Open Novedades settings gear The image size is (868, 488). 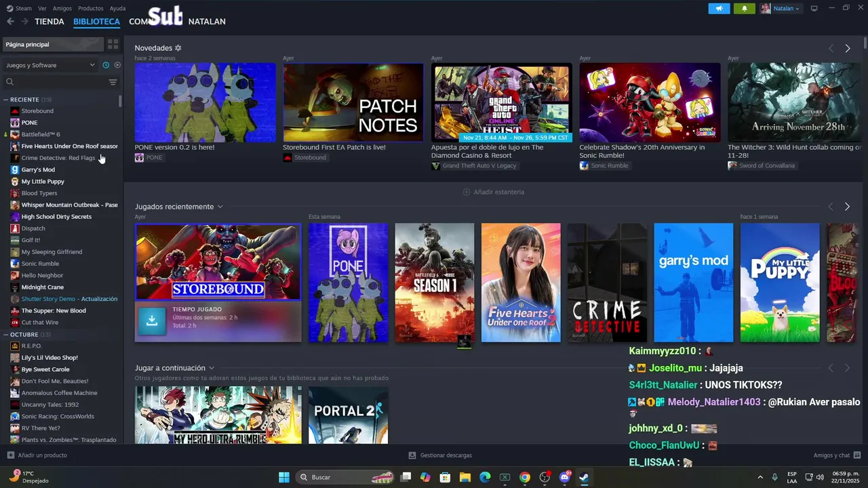click(x=178, y=48)
